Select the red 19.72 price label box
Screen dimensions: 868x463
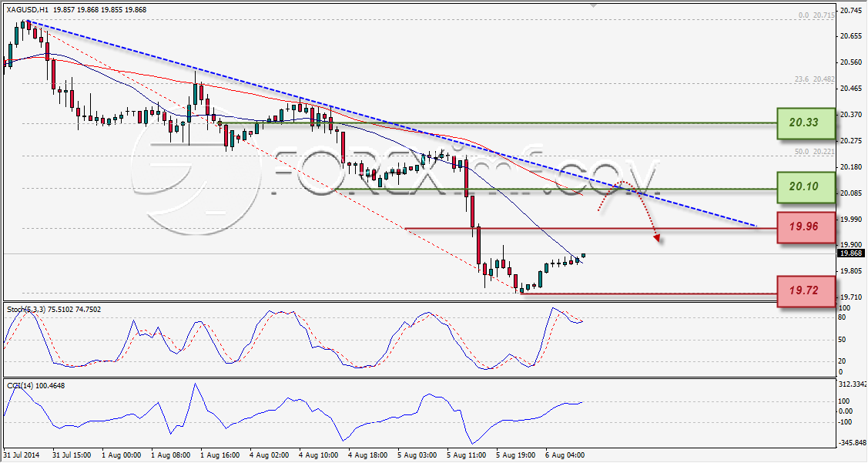(806, 291)
